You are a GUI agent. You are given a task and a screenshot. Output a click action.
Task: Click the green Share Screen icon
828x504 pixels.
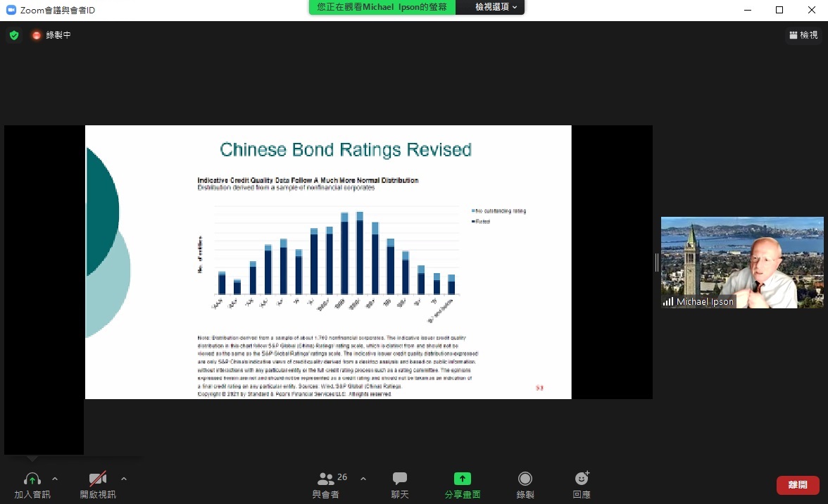coord(462,479)
